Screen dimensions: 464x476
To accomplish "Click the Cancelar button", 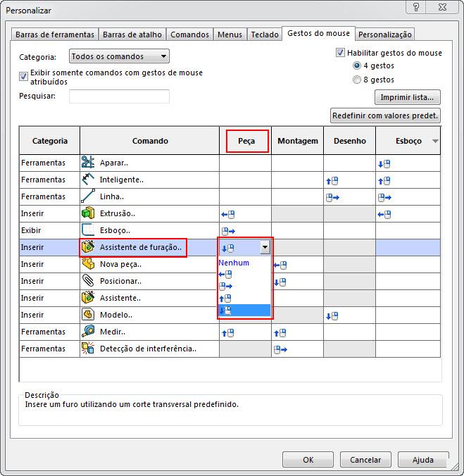I will [365, 460].
